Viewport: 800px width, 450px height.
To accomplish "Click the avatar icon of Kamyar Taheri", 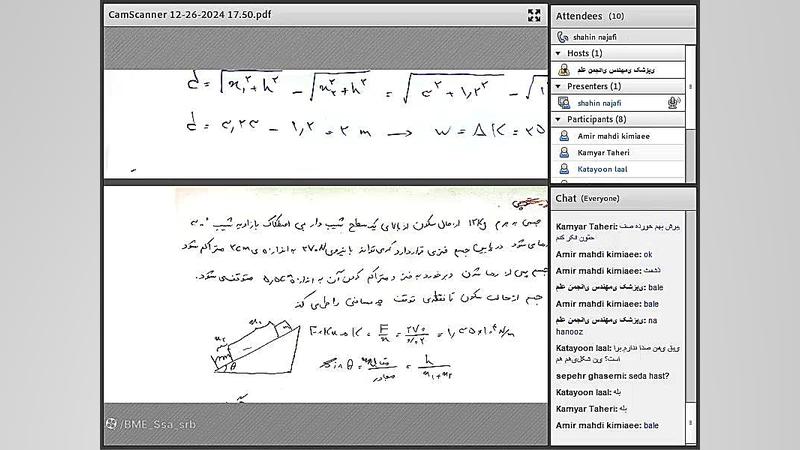I will [564, 153].
